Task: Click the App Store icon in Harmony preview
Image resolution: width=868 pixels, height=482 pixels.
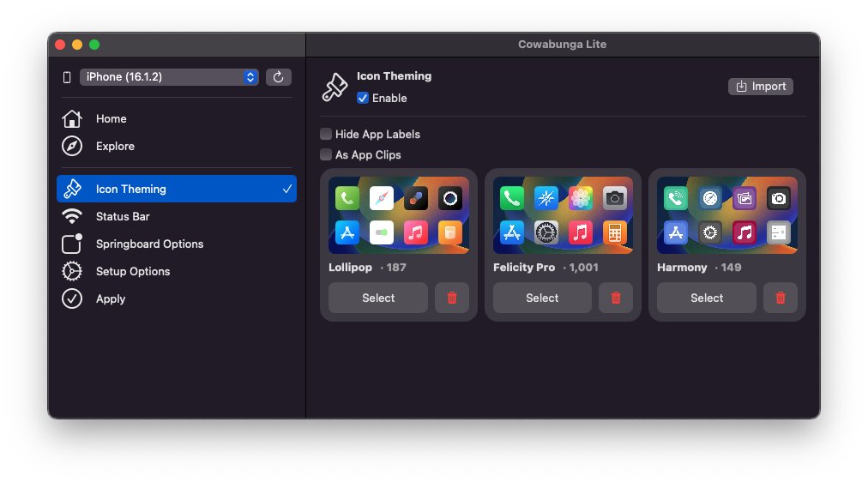Action: [676, 232]
